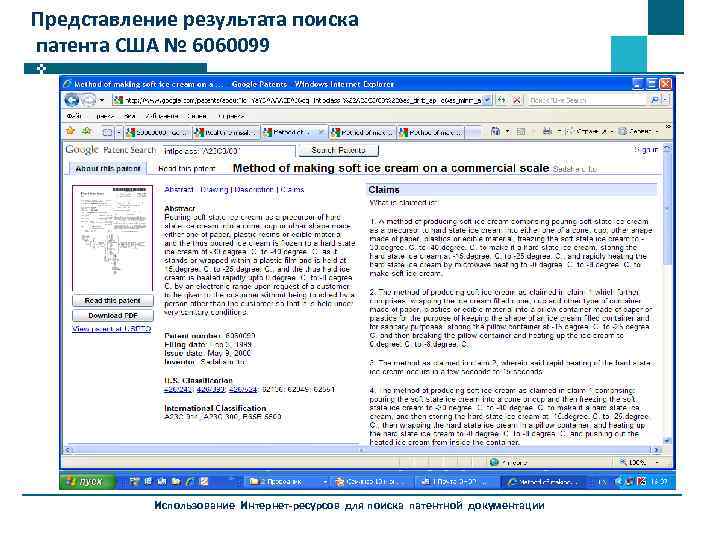Image resolution: width=720 pixels, height=540 pixels.
Task: Select the About this patent tab
Action: pyautogui.click(x=107, y=169)
